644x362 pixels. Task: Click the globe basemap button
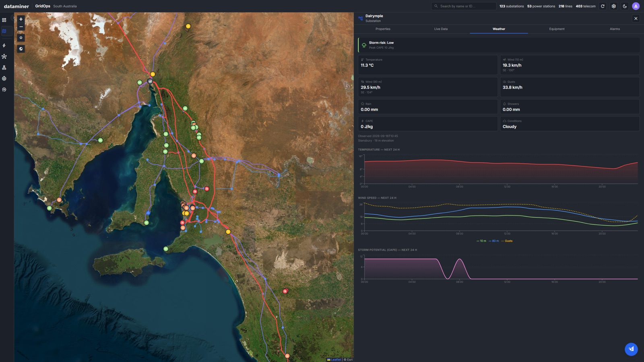21,49
